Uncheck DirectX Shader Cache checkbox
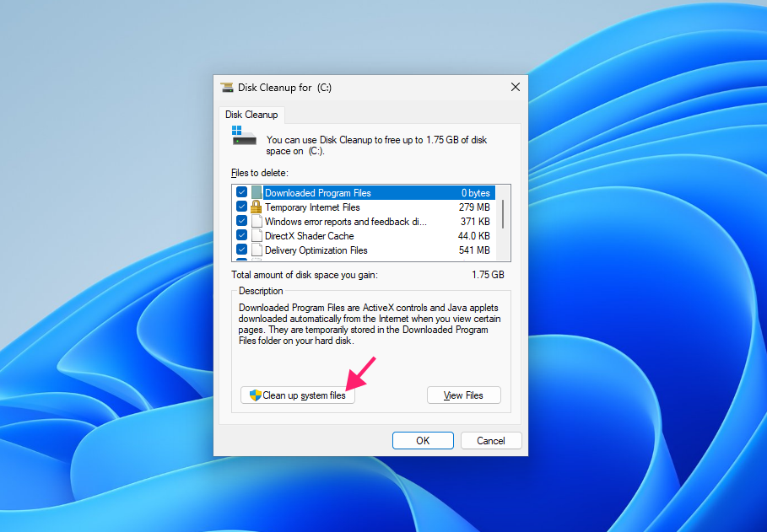767x532 pixels. tap(241, 235)
